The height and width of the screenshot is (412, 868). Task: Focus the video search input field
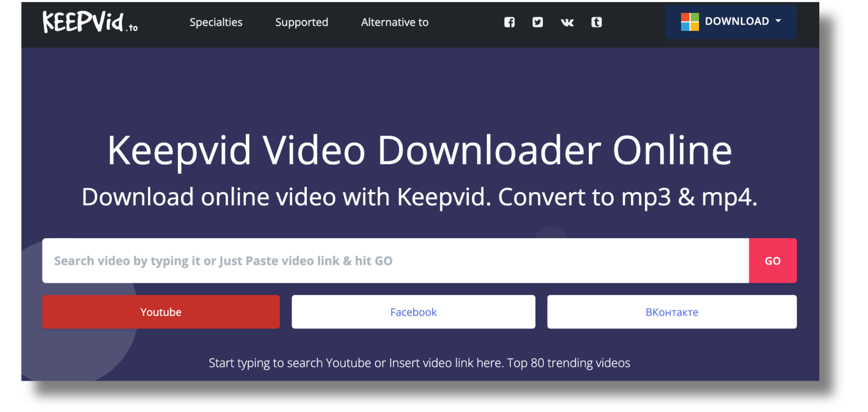click(395, 261)
